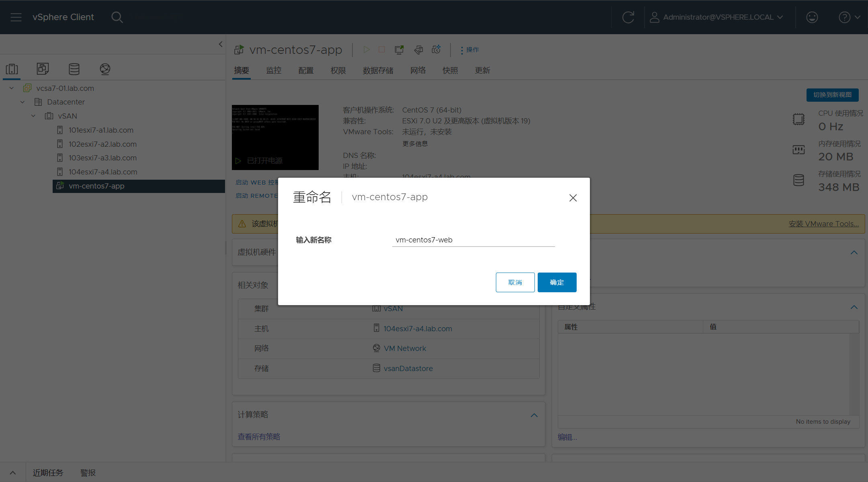Open the 数据存储 tab
The image size is (868, 482).
tap(378, 71)
